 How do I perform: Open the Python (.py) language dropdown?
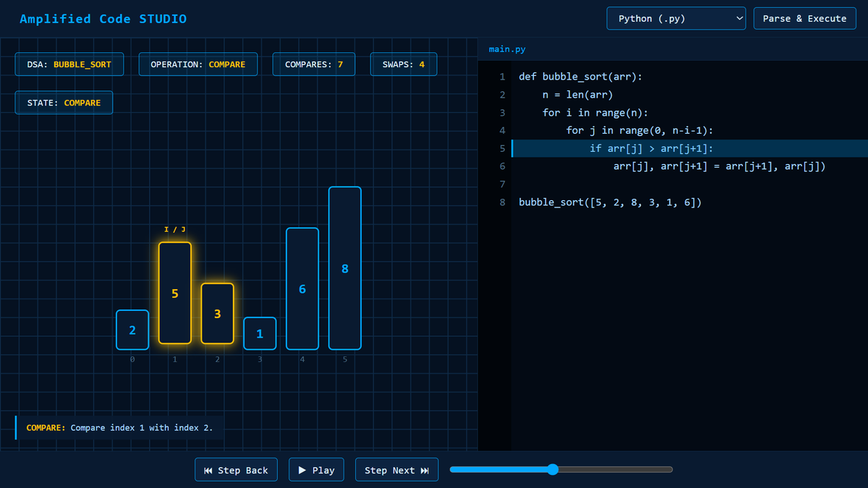[676, 19]
